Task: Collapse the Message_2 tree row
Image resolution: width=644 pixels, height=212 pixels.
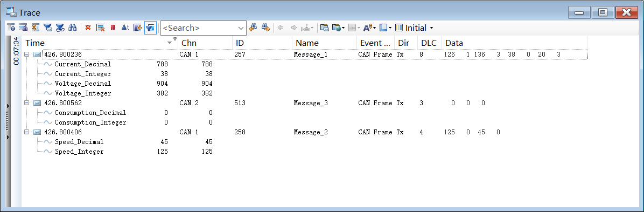Action: click(x=27, y=132)
